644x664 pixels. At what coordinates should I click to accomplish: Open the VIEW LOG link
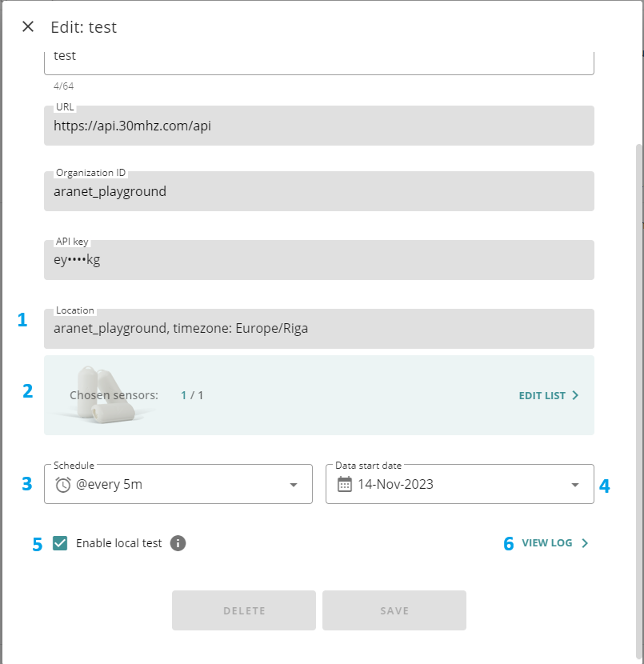click(547, 543)
